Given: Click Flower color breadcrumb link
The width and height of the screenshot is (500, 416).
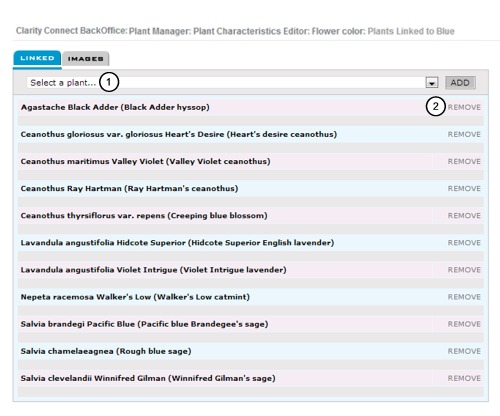Looking at the screenshot, I should click(x=338, y=31).
